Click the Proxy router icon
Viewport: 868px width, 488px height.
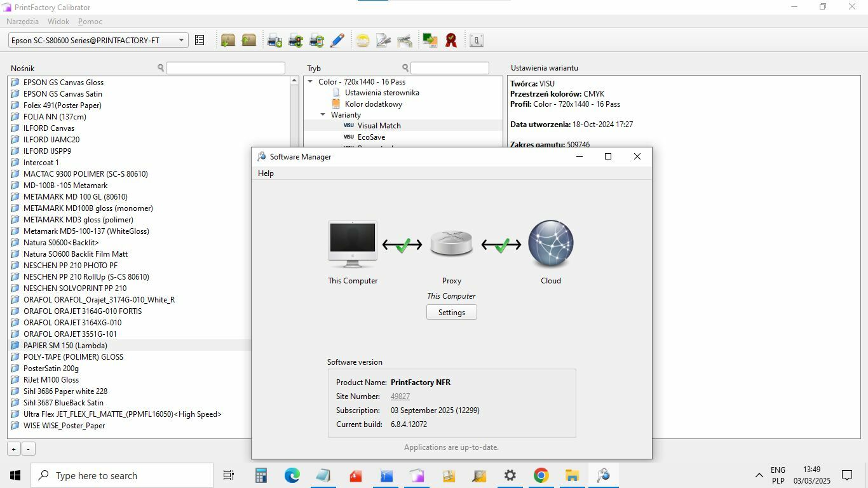click(x=451, y=245)
